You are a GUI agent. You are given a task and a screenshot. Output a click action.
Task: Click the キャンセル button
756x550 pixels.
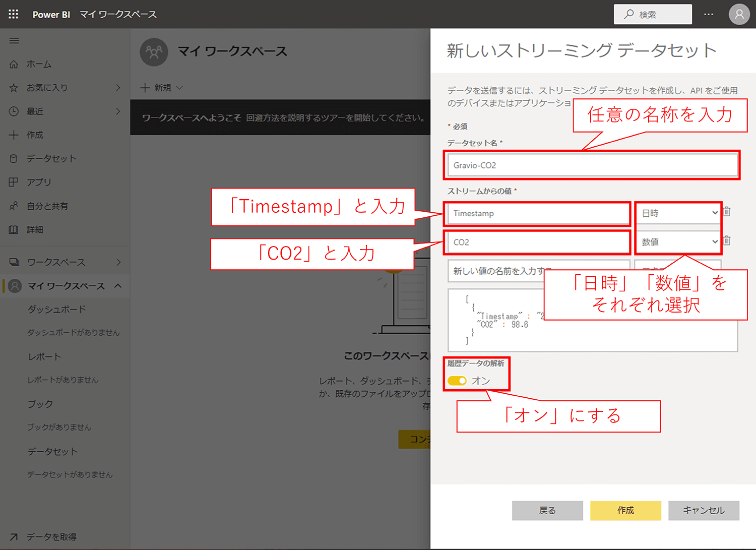[x=704, y=511]
